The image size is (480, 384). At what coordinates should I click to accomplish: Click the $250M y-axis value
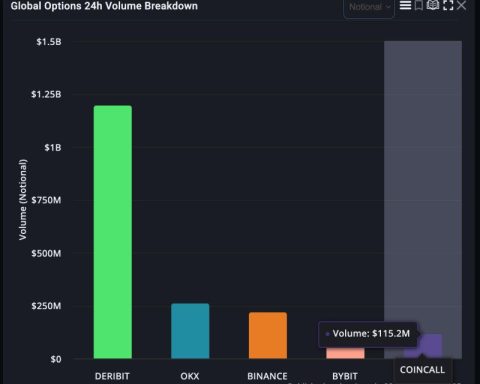pyautogui.click(x=46, y=306)
